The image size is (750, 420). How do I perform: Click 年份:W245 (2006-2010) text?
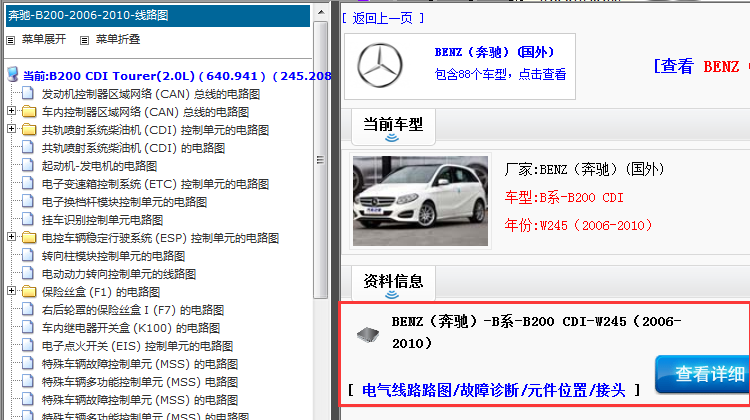(x=578, y=225)
